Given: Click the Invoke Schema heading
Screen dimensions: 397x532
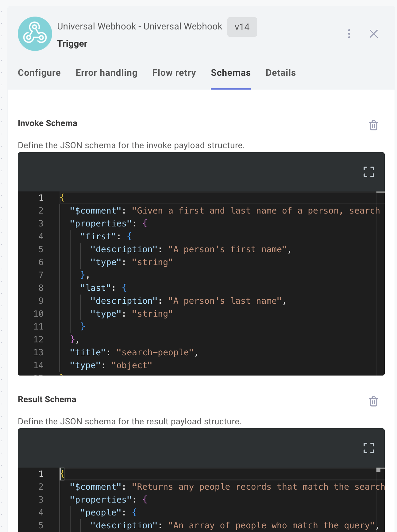Looking at the screenshot, I should click(48, 123).
